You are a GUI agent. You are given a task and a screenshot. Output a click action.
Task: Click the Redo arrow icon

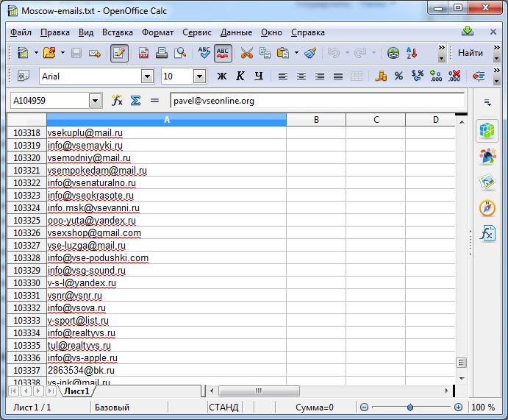360,53
